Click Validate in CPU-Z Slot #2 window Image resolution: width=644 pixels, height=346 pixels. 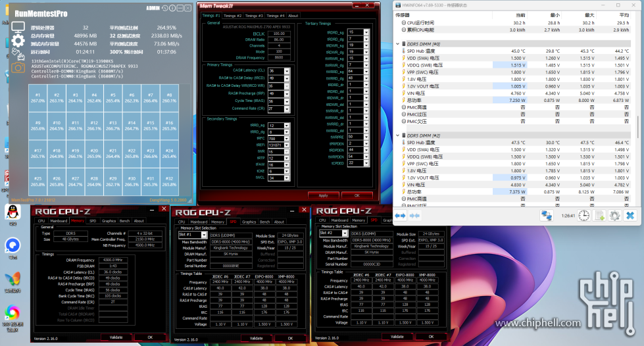tap(397, 337)
